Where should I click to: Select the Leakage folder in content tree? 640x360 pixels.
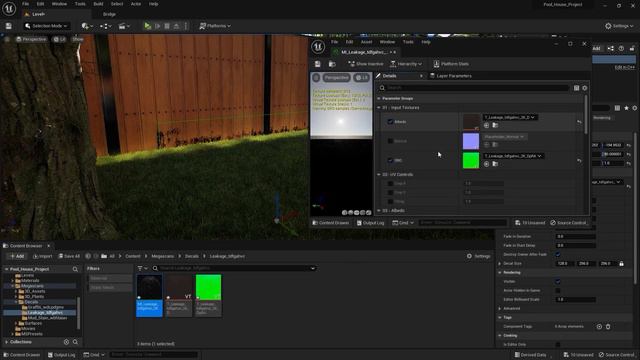pos(45,312)
